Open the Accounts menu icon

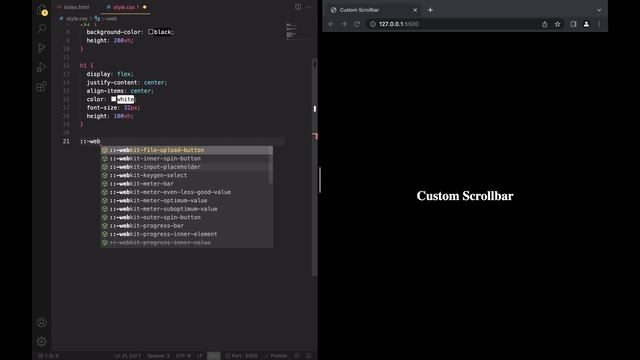(42, 322)
